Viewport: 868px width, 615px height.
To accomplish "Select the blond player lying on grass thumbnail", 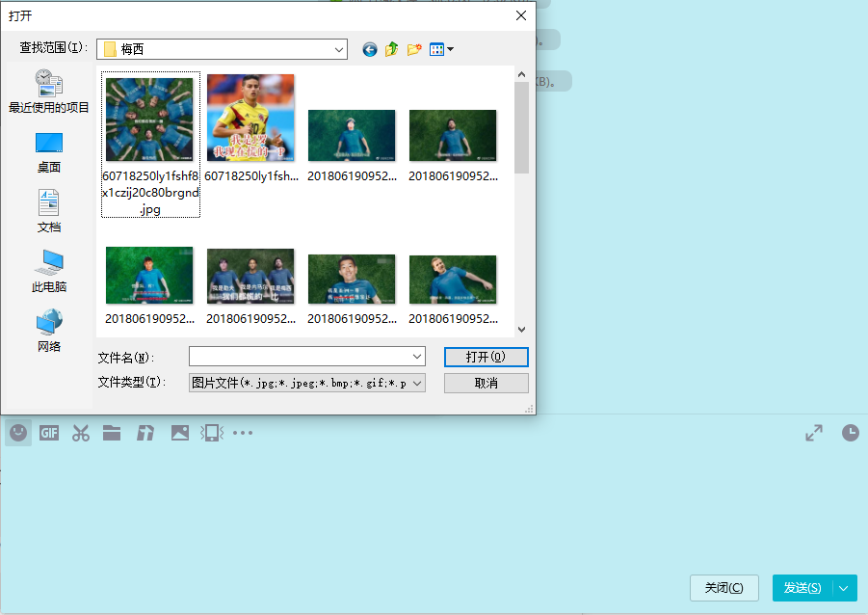I will (x=453, y=280).
